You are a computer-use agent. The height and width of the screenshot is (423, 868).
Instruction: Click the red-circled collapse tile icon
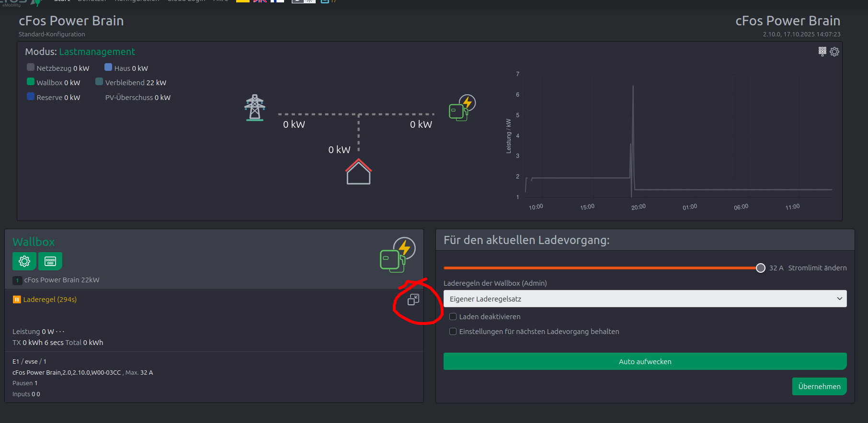[413, 300]
